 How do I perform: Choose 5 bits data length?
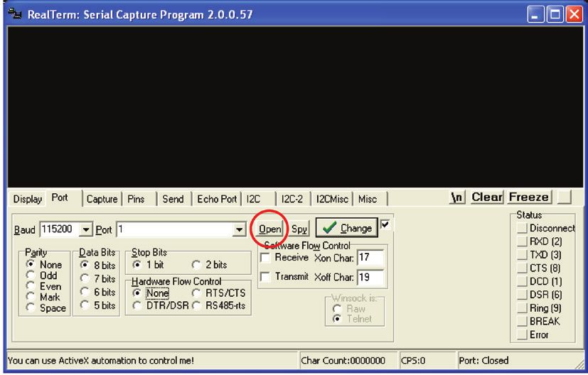click(x=98, y=305)
